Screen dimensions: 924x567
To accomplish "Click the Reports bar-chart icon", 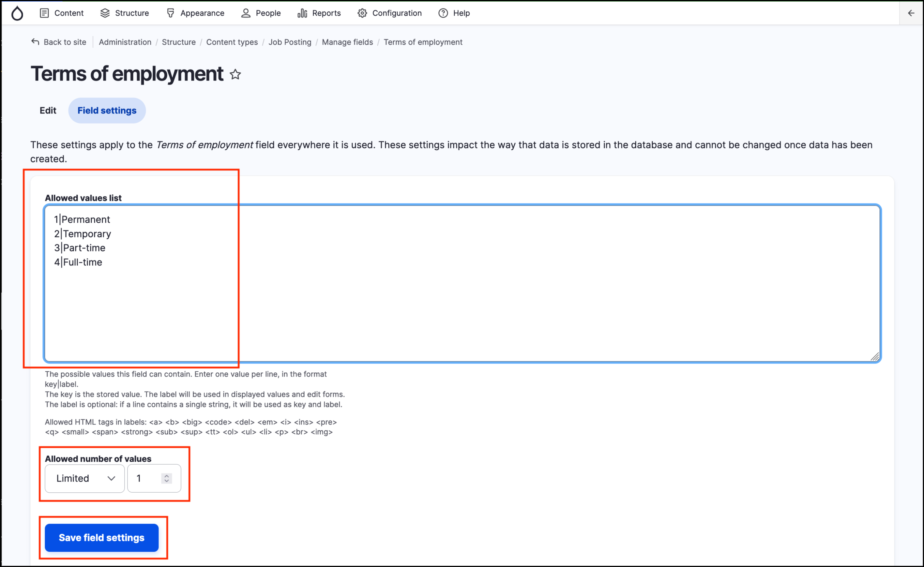I will (302, 13).
